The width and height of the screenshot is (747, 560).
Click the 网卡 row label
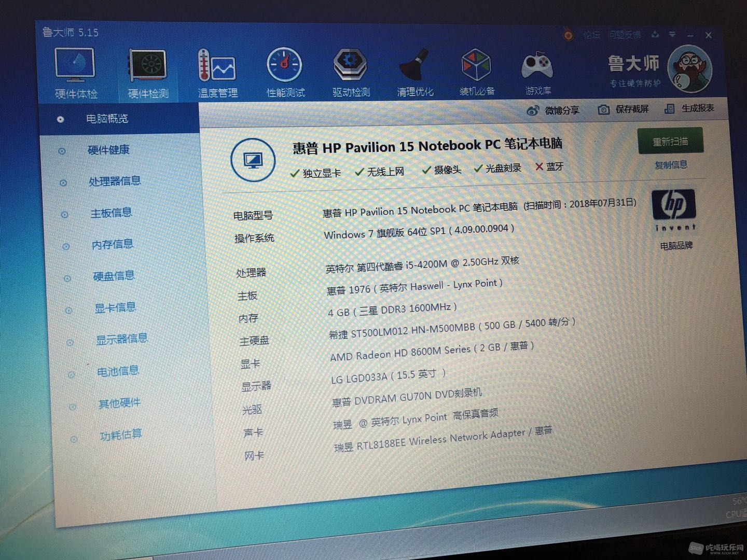pos(254,456)
